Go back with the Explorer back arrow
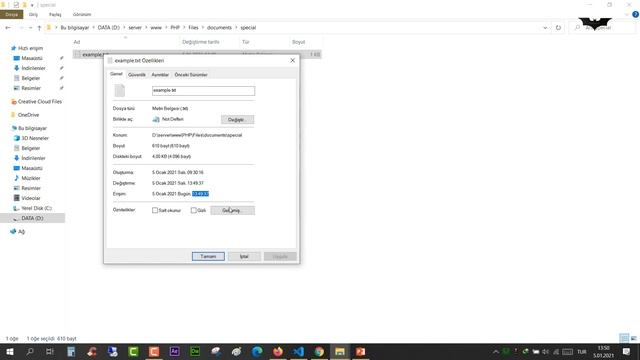640x360 pixels. (x=8, y=27)
